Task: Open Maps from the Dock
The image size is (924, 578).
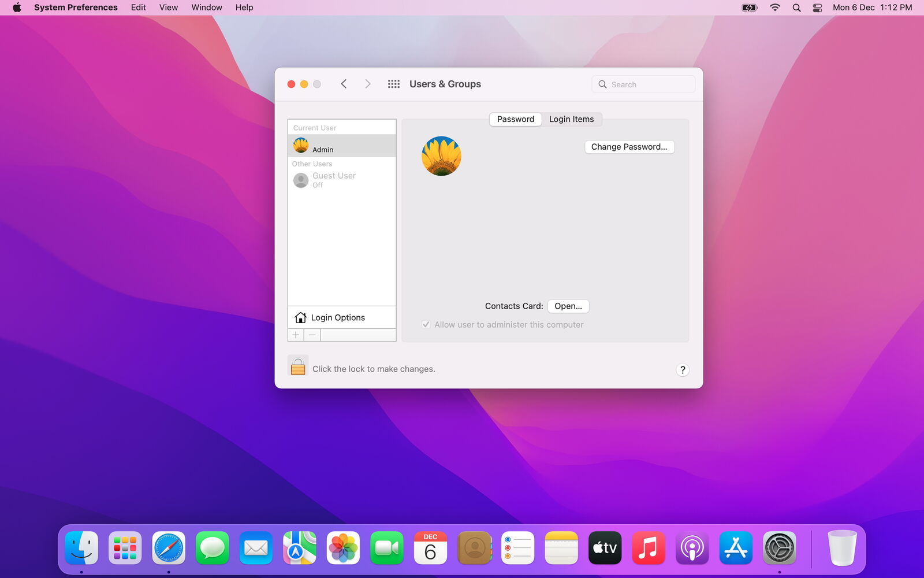Action: coord(300,548)
